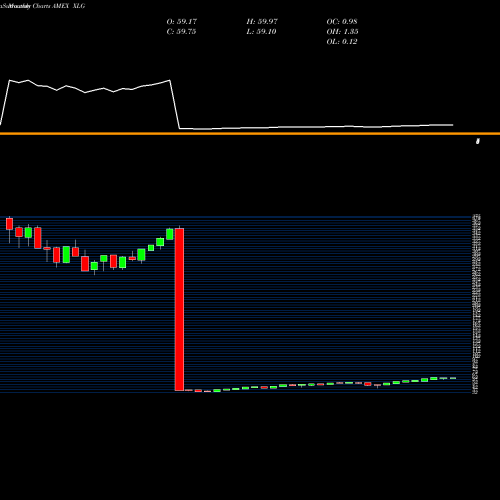Select the OL: 0.12 reading
The image size is (500, 500).
coord(342,42)
